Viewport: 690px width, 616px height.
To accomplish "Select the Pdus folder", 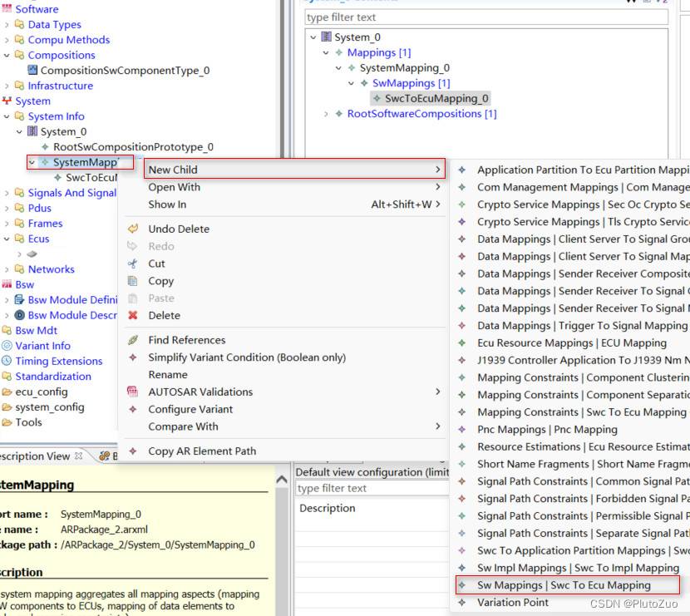I will point(40,208).
